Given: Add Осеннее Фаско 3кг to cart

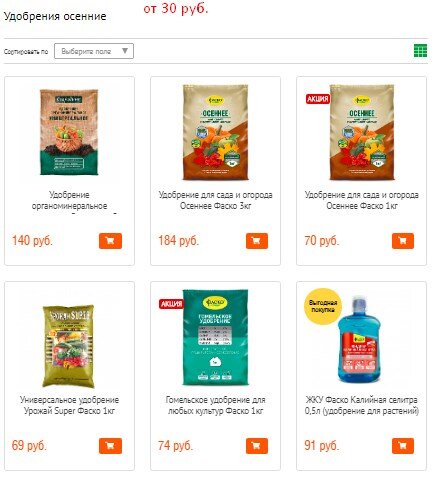Looking at the screenshot, I should click(257, 241).
